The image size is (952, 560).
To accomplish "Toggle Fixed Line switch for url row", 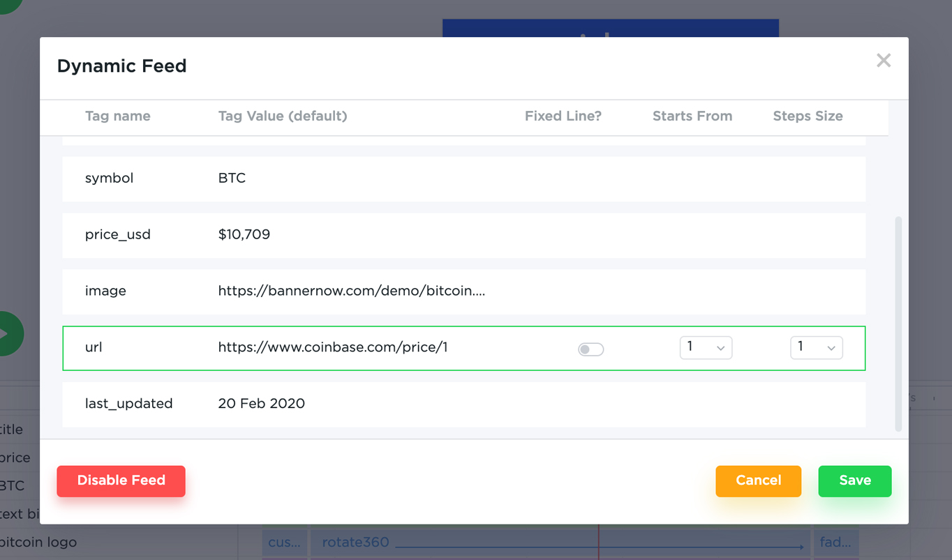I will (x=590, y=349).
